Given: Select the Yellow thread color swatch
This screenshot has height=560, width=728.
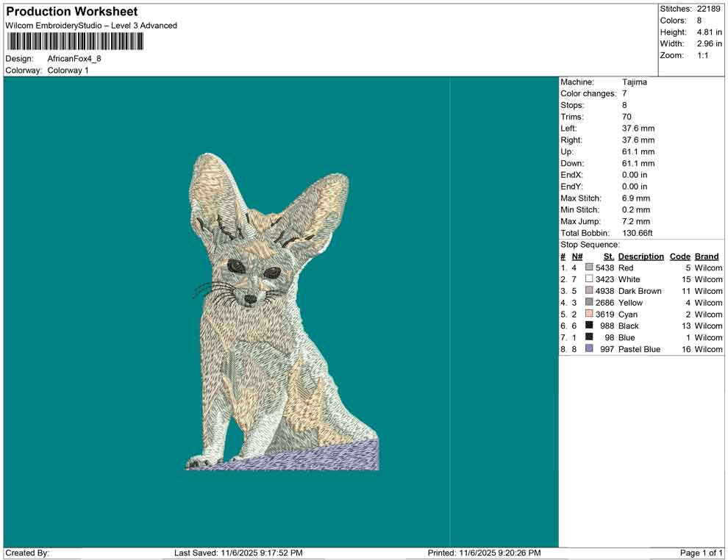Looking at the screenshot, I should point(589,303).
